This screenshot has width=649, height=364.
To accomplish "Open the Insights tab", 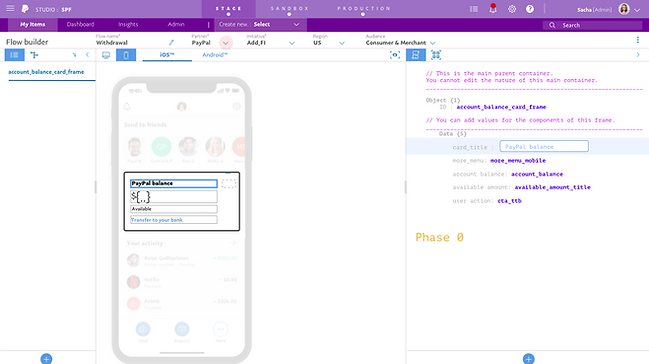I will (x=128, y=24).
